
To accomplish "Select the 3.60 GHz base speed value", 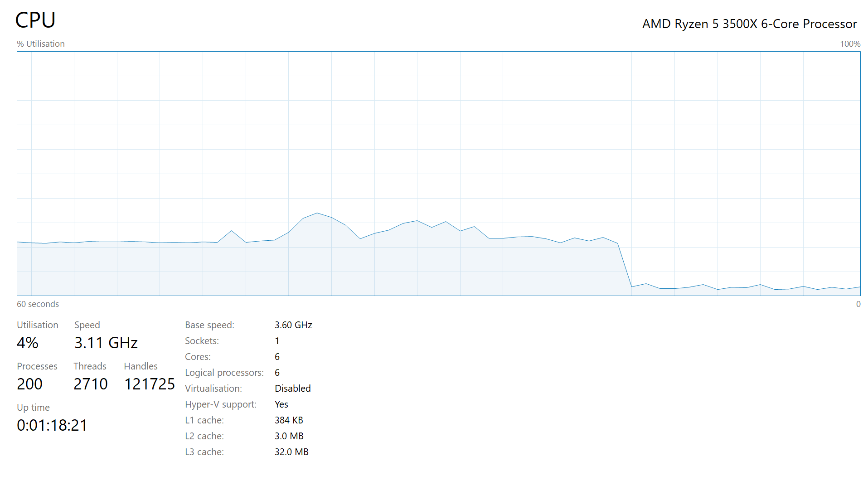I will click(x=293, y=325).
